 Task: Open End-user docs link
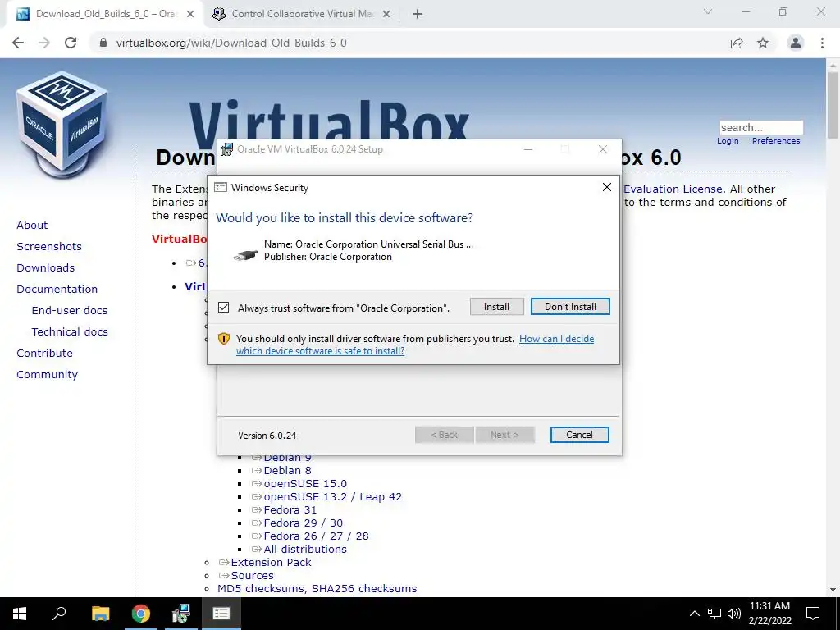(x=70, y=311)
